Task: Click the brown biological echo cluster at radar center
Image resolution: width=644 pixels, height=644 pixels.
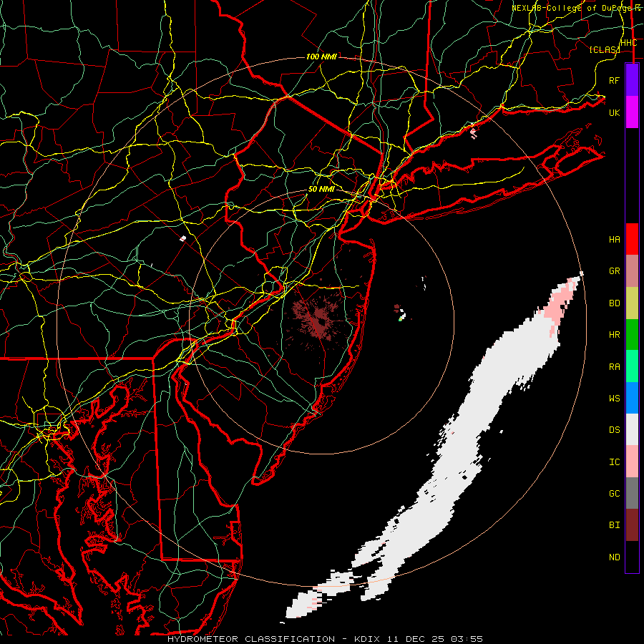Action: 318,318
